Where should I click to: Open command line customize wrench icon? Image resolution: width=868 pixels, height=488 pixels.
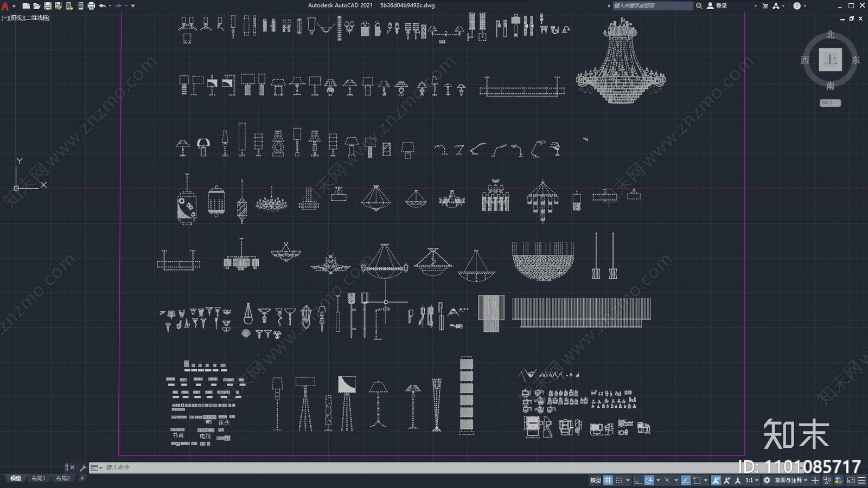(82, 467)
